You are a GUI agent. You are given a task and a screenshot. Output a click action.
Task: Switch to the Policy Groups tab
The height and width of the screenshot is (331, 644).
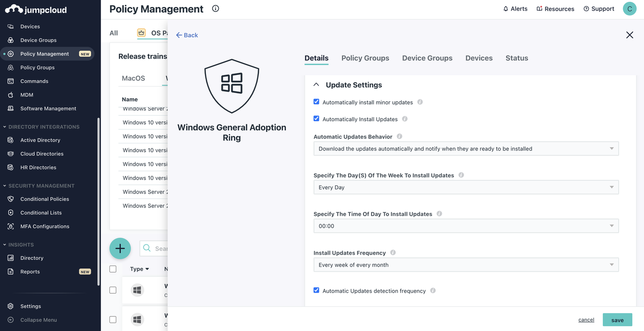[365, 58]
